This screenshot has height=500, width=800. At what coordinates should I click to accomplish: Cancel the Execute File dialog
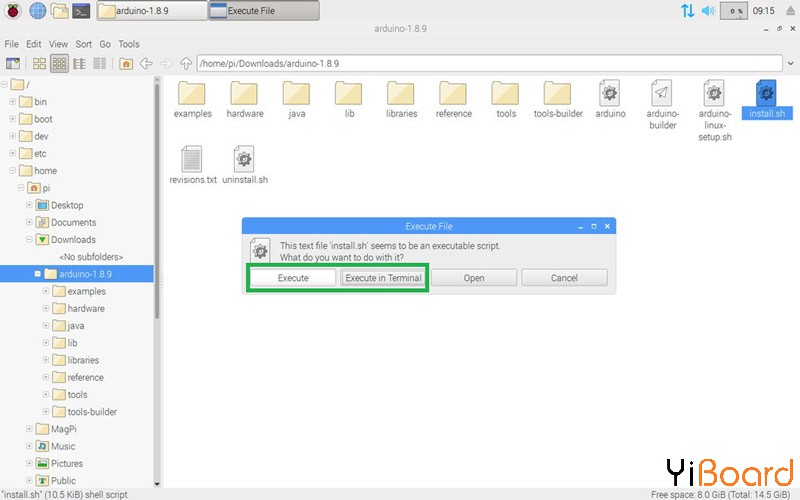click(x=564, y=278)
